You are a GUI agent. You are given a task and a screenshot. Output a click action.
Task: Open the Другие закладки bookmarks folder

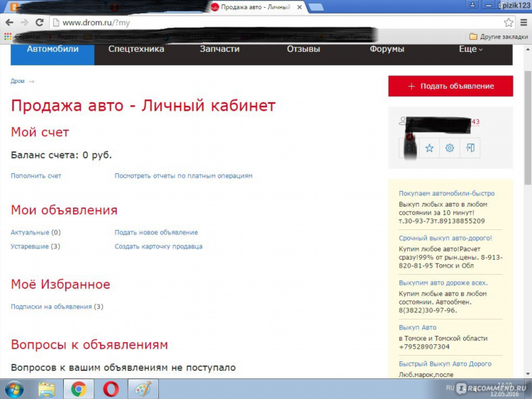(x=499, y=36)
